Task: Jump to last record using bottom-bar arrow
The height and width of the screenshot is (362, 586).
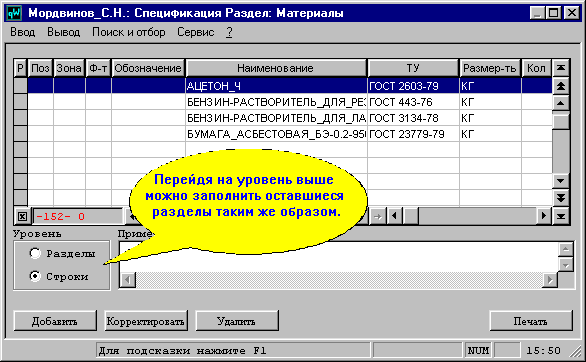Action: [561, 216]
